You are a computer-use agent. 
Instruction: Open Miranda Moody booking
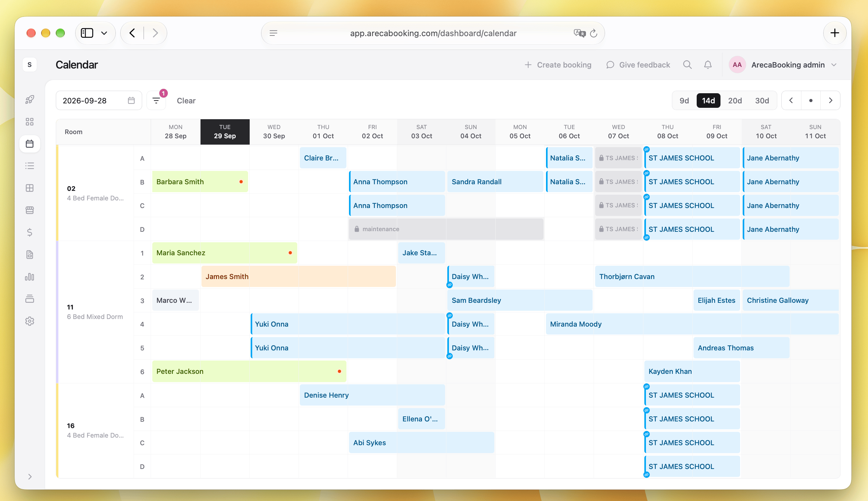692,324
